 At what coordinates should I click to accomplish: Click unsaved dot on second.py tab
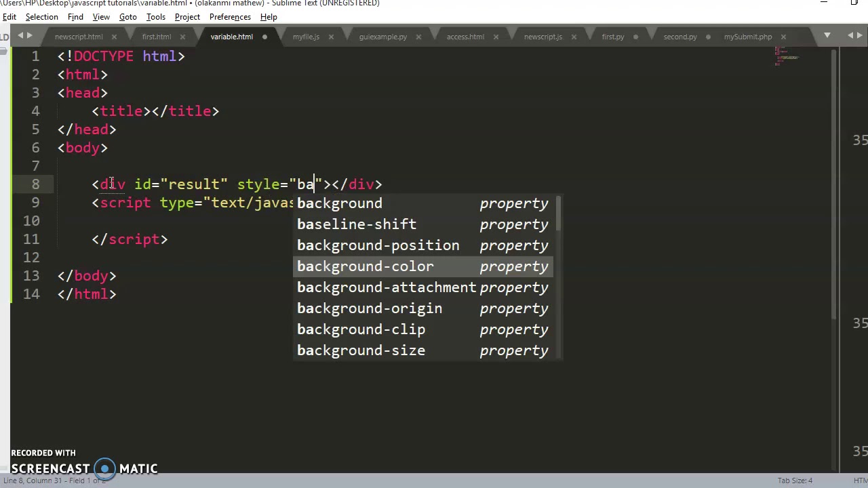click(709, 37)
